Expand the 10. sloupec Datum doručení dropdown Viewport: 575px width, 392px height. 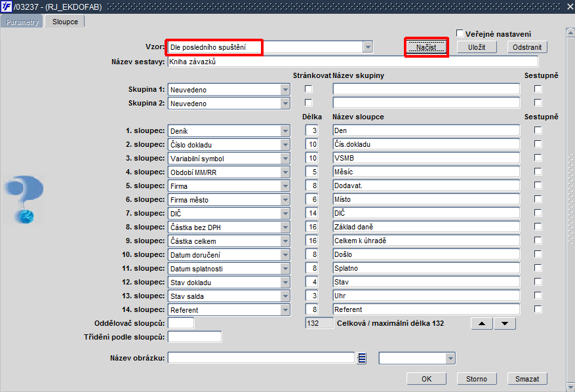tap(285, 255)
